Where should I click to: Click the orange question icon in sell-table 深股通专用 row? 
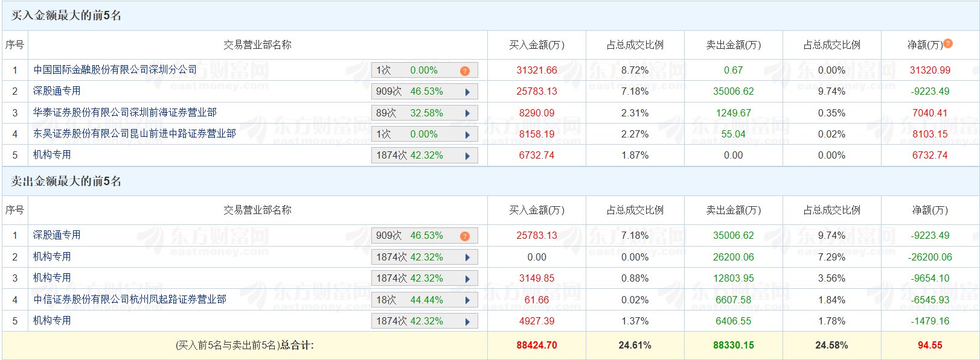pyautogui.click(x=464, y=236)
